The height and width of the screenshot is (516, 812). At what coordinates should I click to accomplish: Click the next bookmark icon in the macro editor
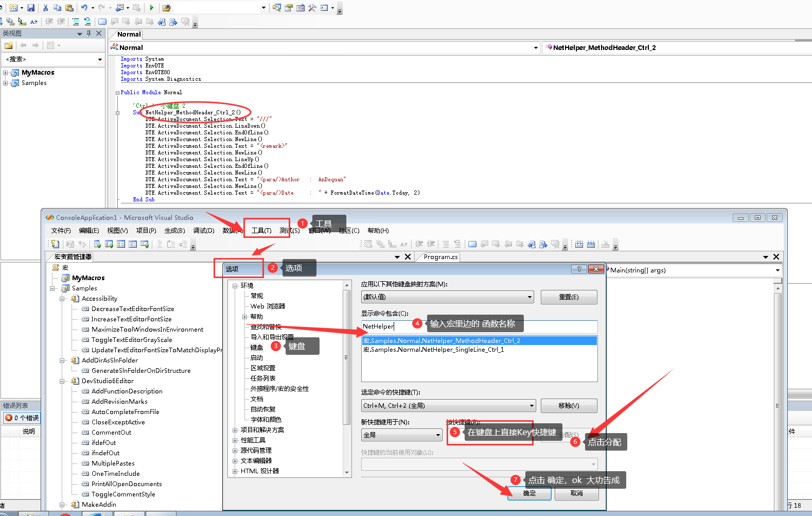126,21
